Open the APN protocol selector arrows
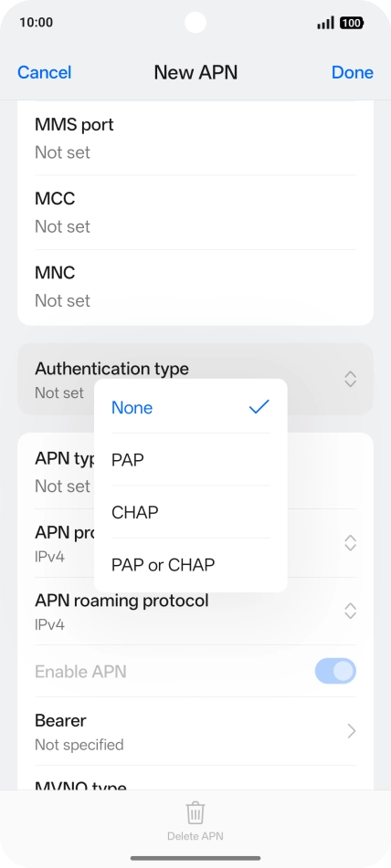 point(350,542)
